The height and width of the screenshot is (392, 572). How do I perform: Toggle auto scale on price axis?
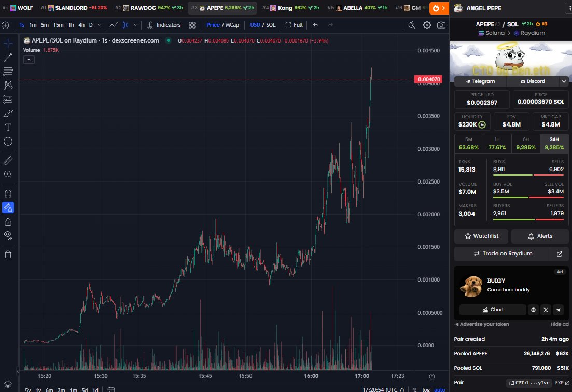[x=440, y=389]
